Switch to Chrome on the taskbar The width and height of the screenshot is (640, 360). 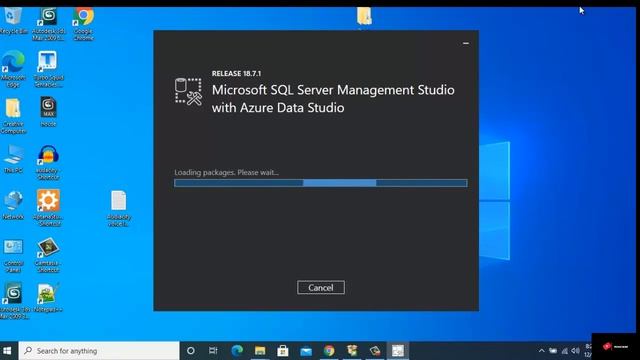pos(329,351)
